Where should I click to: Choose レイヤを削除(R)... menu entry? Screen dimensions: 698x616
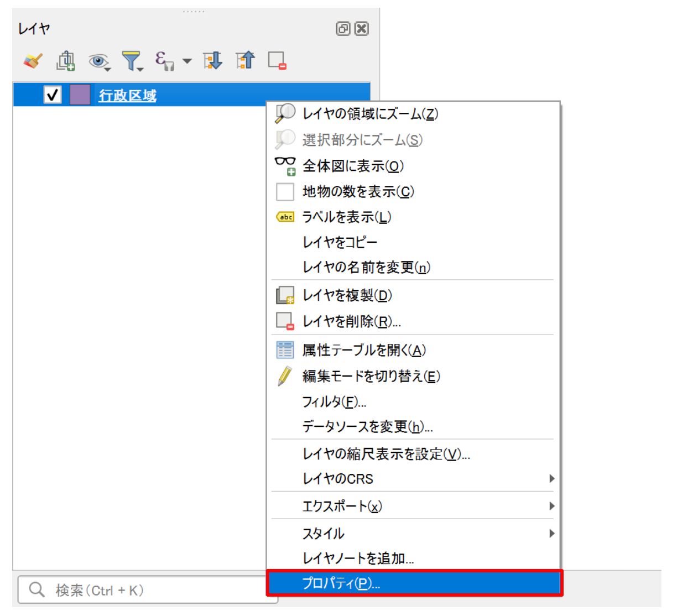pyautogui.click(x=413, y=321)
